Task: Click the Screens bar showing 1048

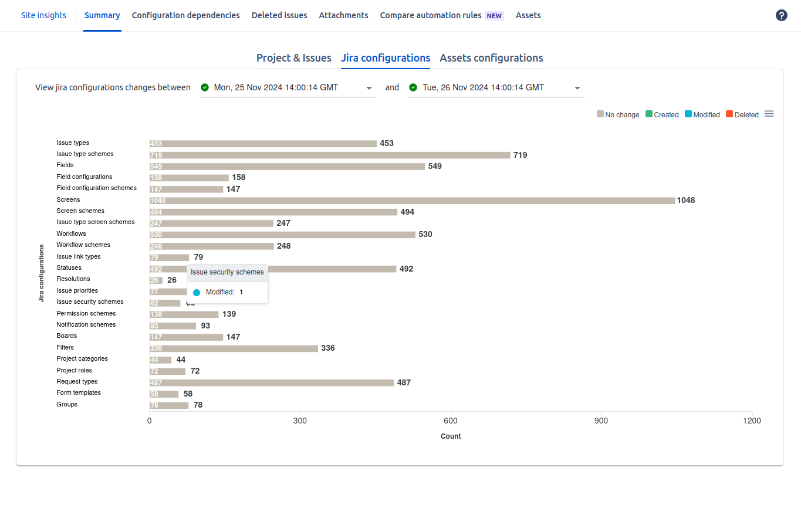Action: pyautogui.click(x=413, y=201)
